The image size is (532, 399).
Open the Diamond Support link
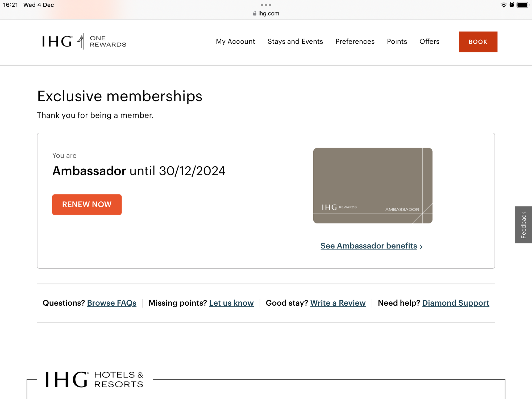[x=456, y=303]
